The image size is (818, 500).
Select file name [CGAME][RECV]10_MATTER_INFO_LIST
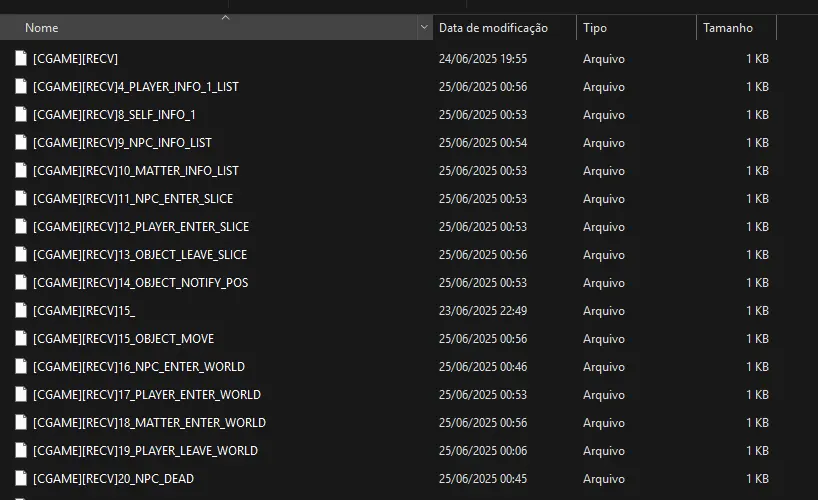coord(136,171)
